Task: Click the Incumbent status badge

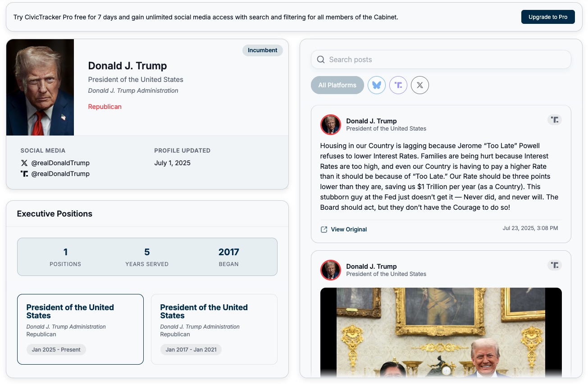Action: tap(263, 50)
